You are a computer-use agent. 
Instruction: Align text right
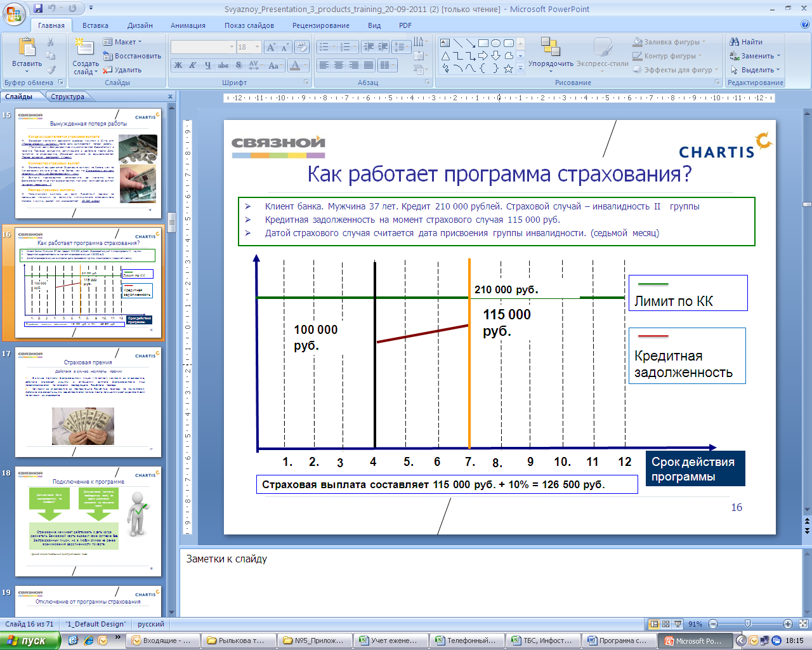point(353,65)
